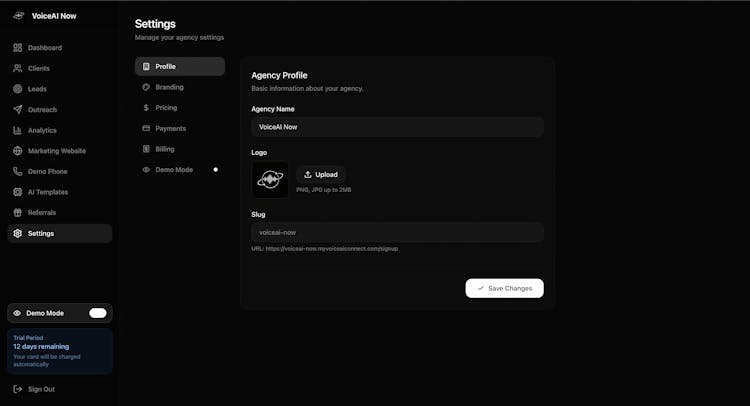This screenshot has height=406, width=750.
Task: Focus the Agency Name input field
Action: point(397,127)
